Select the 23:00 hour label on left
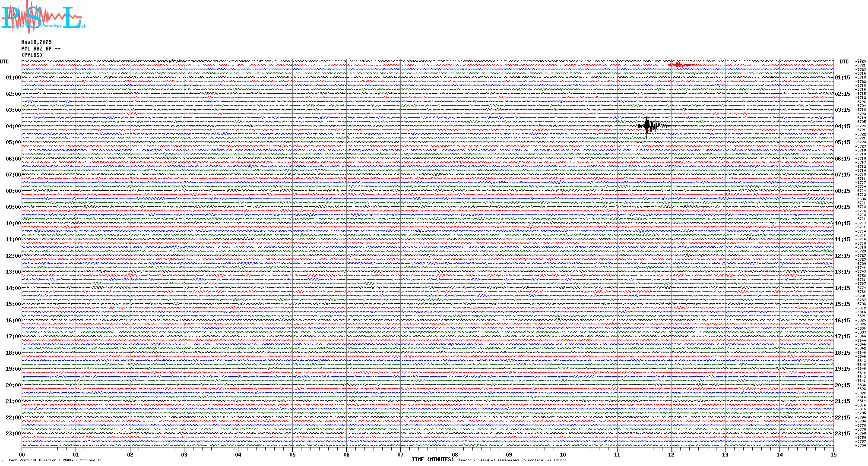The width and height of the screenshot is (868, 466). (x=13, y=434)
